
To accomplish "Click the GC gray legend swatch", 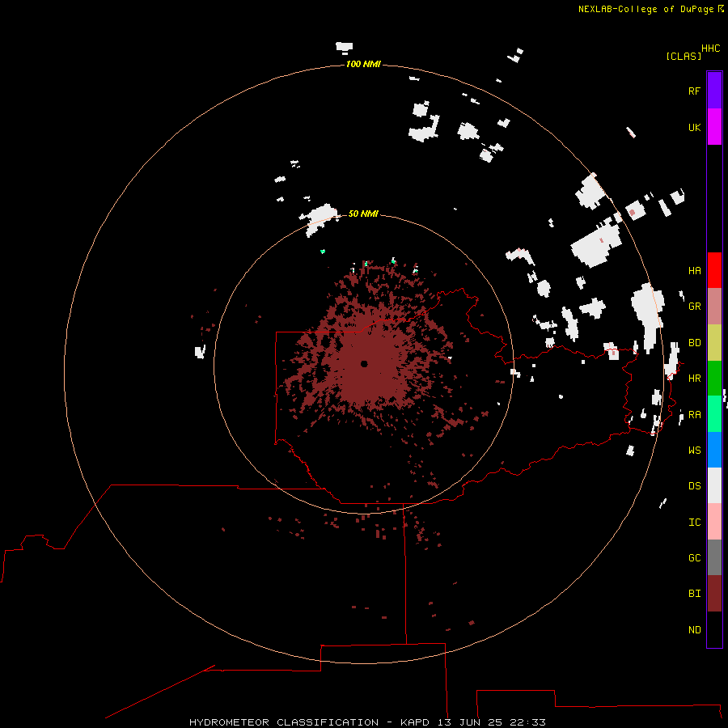I will coord(714,557).
